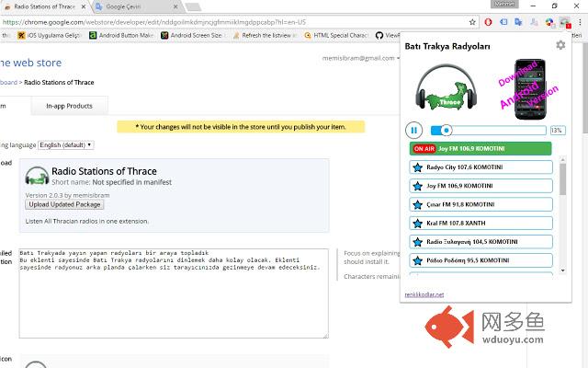
Task: Click the Google Translate extension icon
Action: [518, 22]
